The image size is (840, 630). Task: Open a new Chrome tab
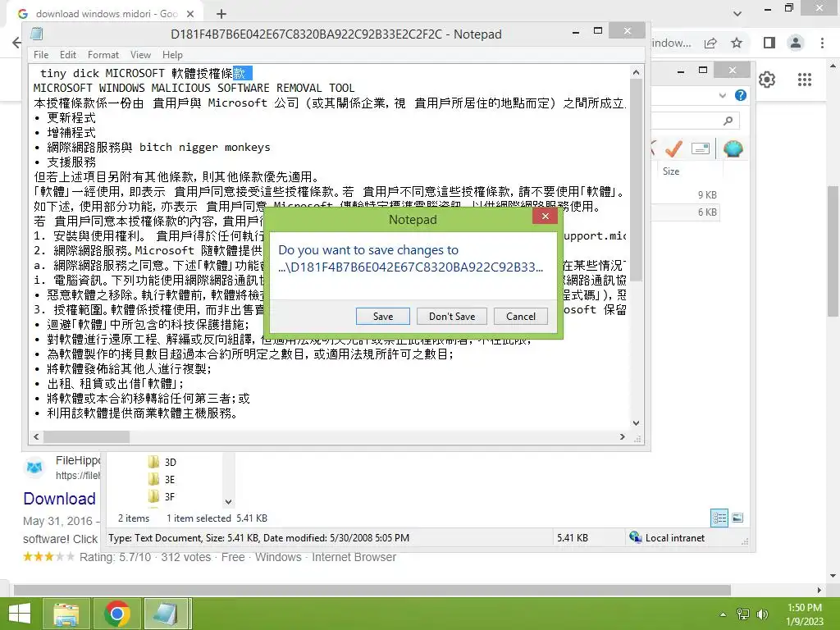pyautogui.click(x=221, y=14)
